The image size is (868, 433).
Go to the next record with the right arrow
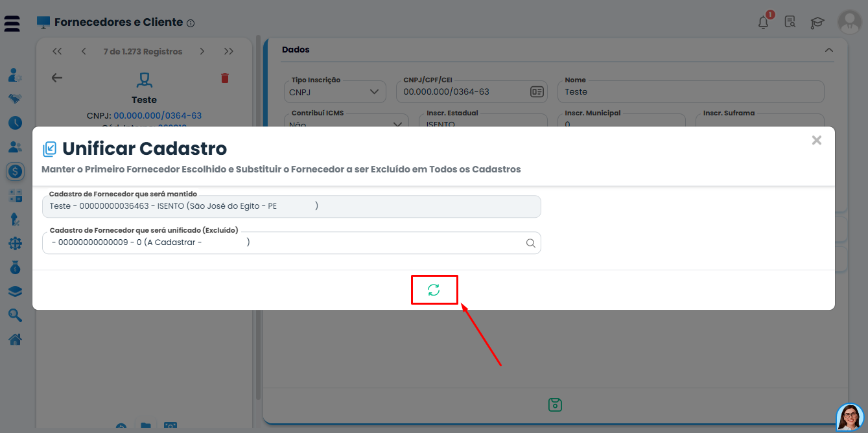[x=202, y=51]
